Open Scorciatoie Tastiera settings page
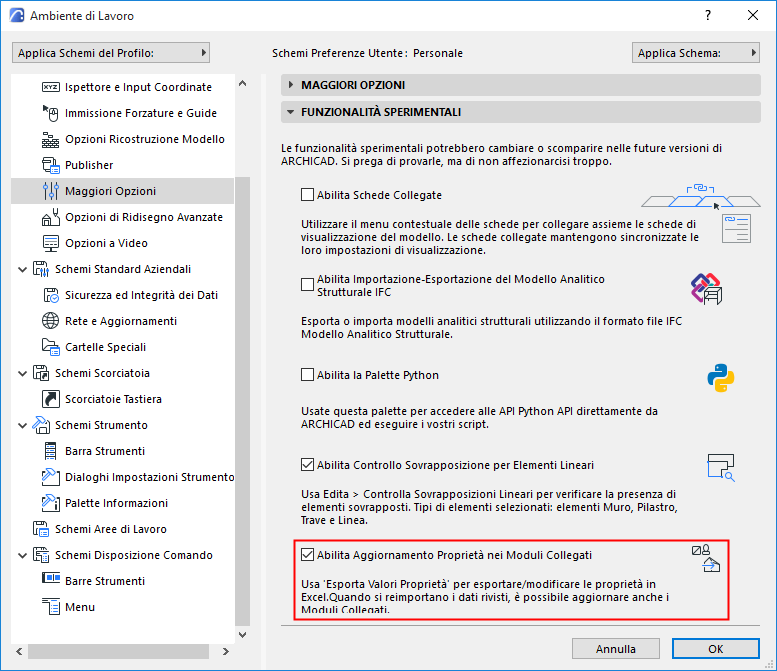 [113, 399]
